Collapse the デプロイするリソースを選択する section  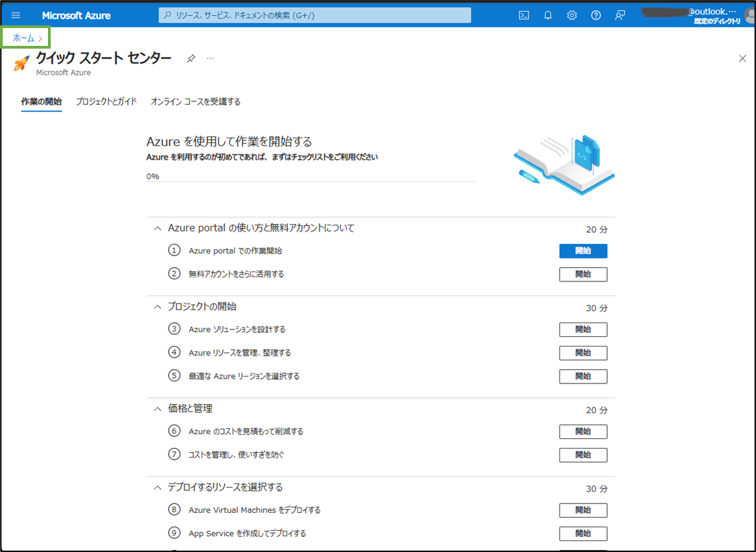point(157,488)
